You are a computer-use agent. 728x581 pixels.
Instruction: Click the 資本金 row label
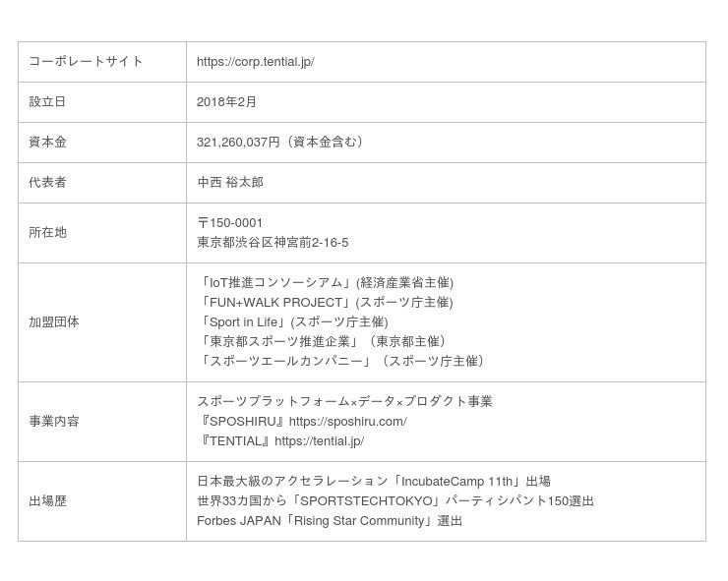(x=47, y=143)
